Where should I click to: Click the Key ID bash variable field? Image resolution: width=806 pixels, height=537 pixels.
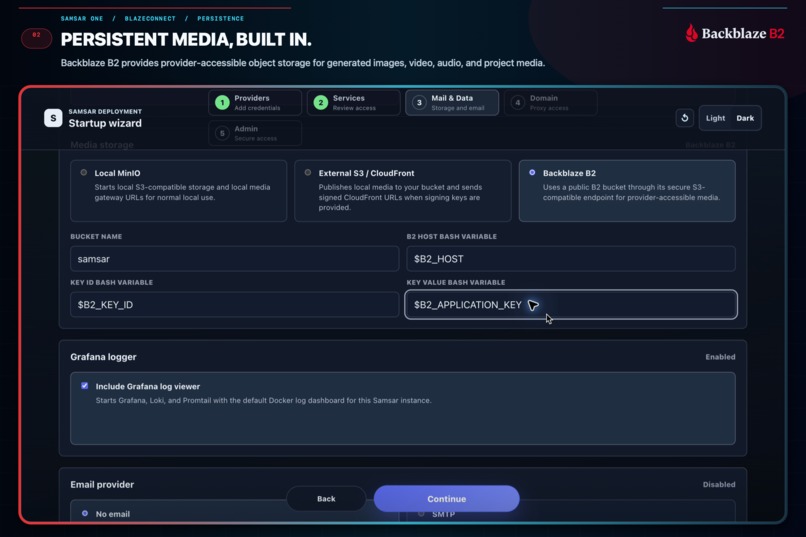pos(234,305)
